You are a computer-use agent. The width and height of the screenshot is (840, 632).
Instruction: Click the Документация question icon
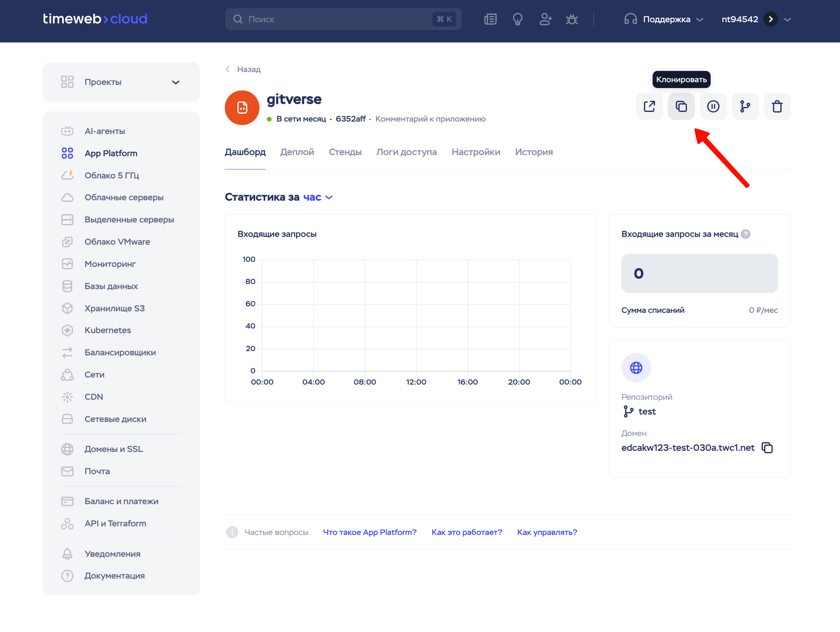click(x=67, y=576)
